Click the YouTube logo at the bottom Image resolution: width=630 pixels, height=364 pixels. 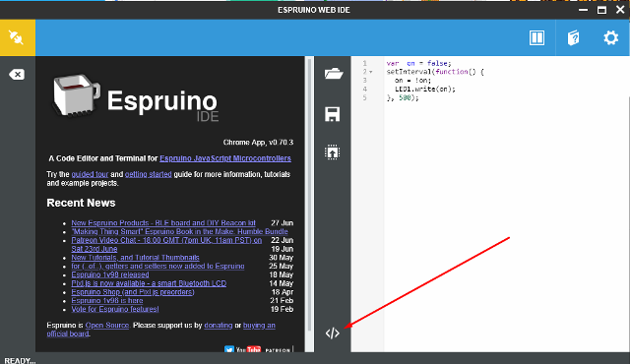coord(248,349)
